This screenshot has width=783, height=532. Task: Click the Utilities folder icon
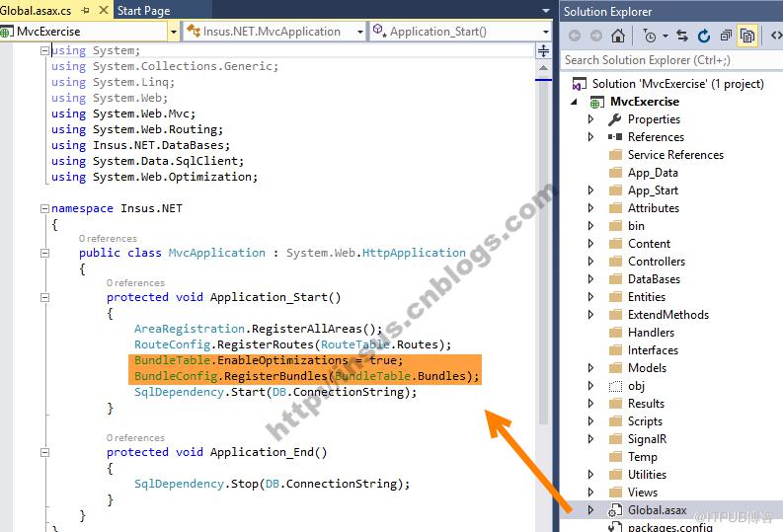click(x=616, y=475)
